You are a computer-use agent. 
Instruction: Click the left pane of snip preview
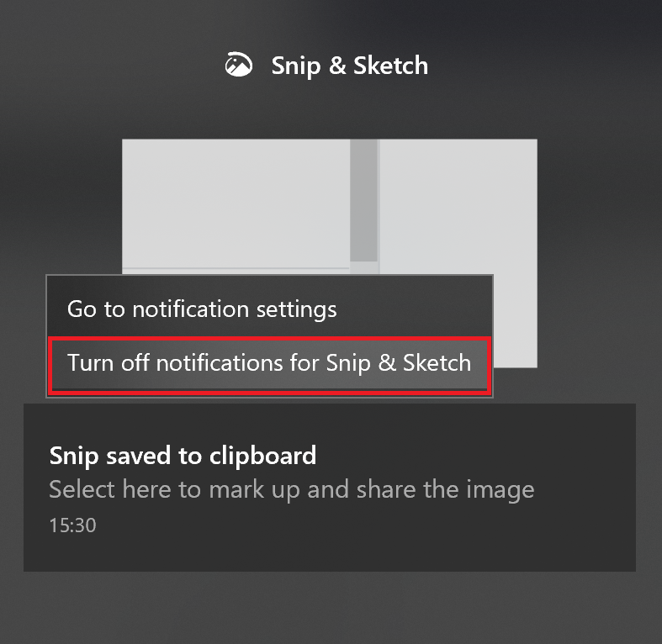pos(236,203)
